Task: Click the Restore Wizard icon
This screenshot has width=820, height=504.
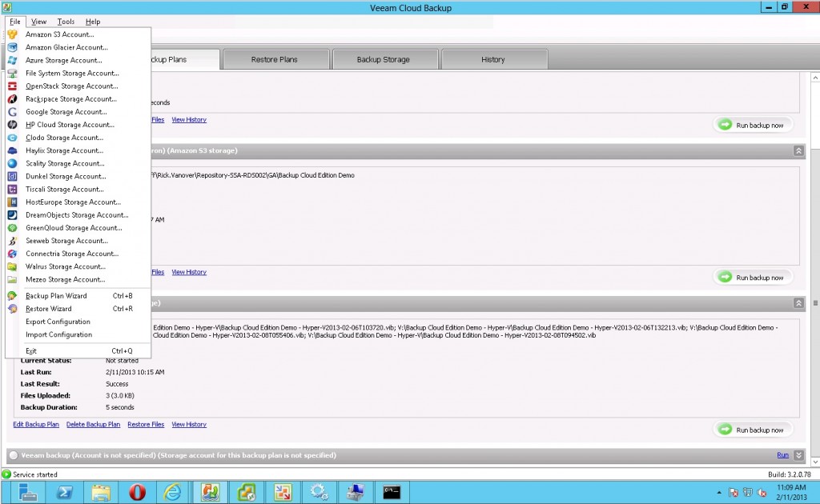Action: [13, 309]
